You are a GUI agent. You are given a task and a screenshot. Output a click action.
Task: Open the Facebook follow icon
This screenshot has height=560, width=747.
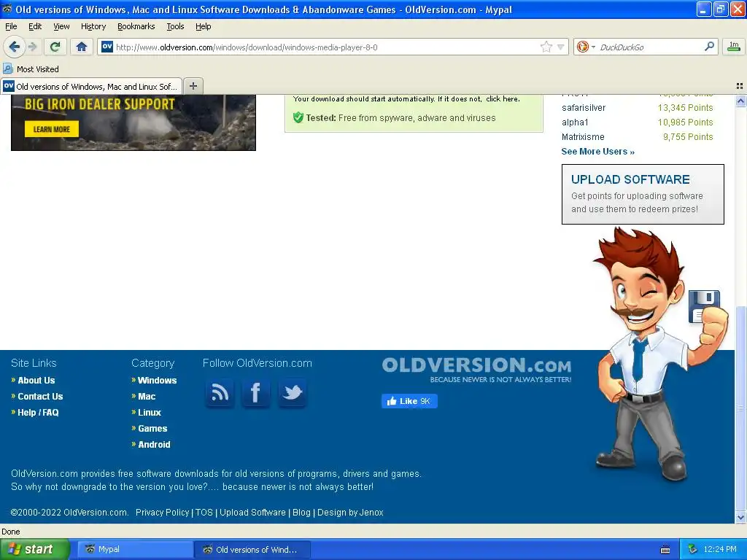coord(256,393)
